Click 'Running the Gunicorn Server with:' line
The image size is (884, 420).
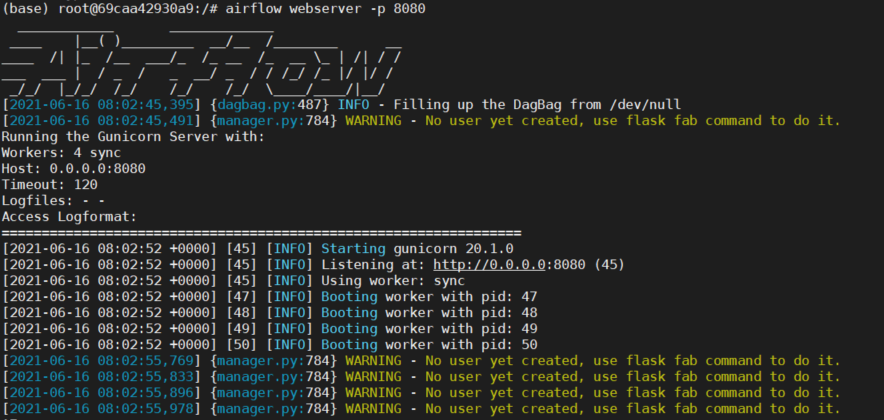(x=133, y=137)
